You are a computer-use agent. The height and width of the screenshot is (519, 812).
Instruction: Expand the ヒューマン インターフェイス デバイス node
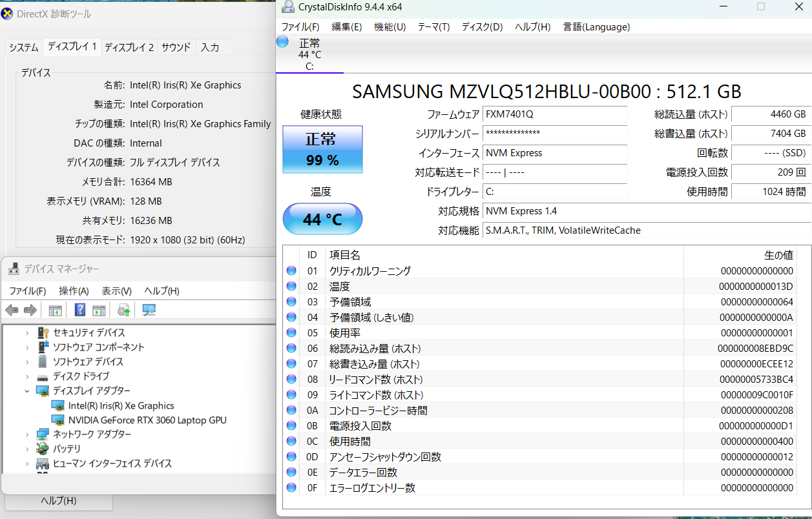[27, 463]
